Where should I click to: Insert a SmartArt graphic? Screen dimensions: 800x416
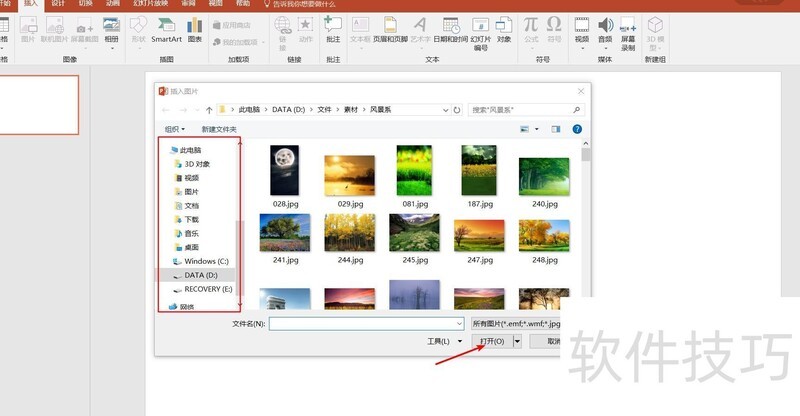[x=166, y=30]
